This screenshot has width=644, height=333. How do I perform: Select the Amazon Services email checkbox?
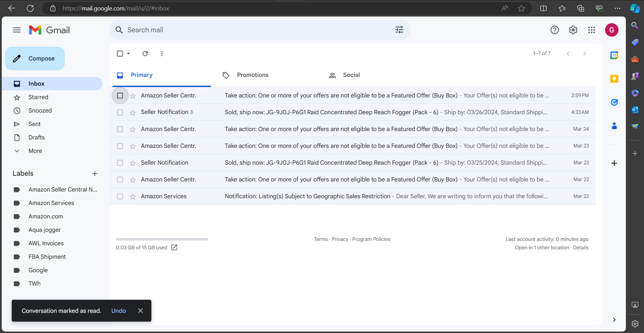click(120, 196)
